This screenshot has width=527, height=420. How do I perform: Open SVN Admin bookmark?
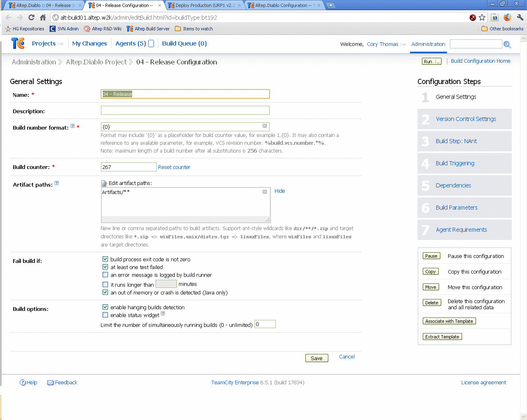pos(64,29)
